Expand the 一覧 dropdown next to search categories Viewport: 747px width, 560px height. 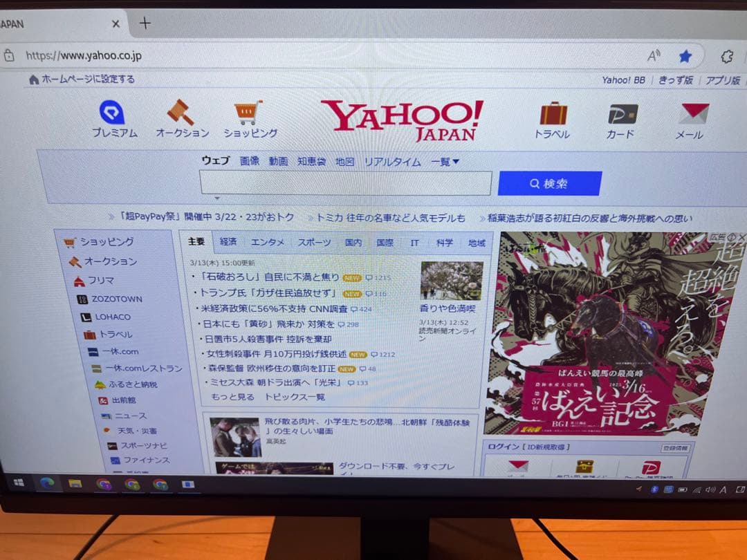point(443,161)
